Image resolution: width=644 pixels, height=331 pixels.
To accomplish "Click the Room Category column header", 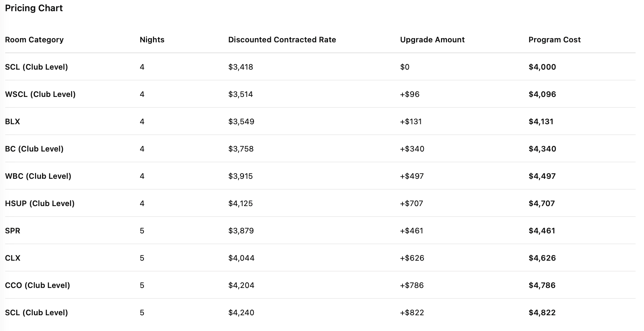I will (34, 40).
